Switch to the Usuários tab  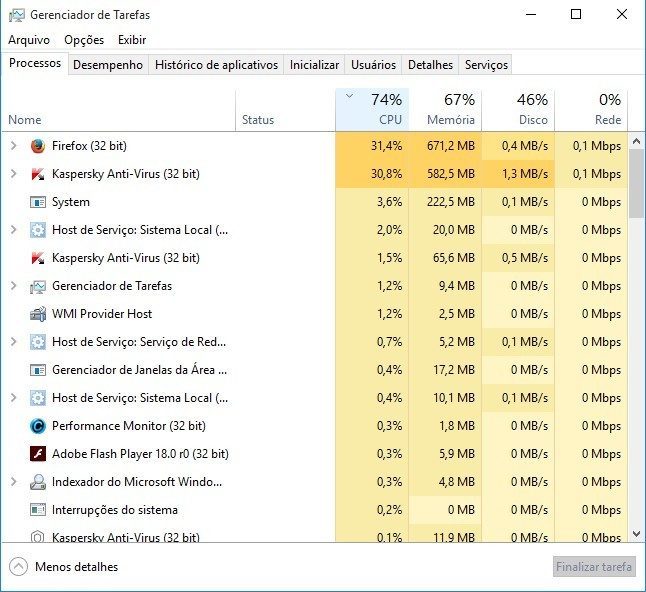pos(373,65)
